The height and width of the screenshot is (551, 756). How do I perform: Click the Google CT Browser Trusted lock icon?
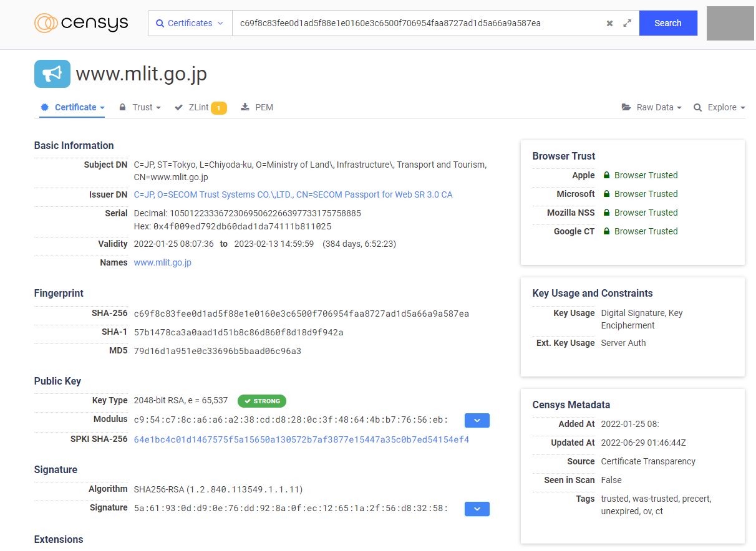(606, 231)
